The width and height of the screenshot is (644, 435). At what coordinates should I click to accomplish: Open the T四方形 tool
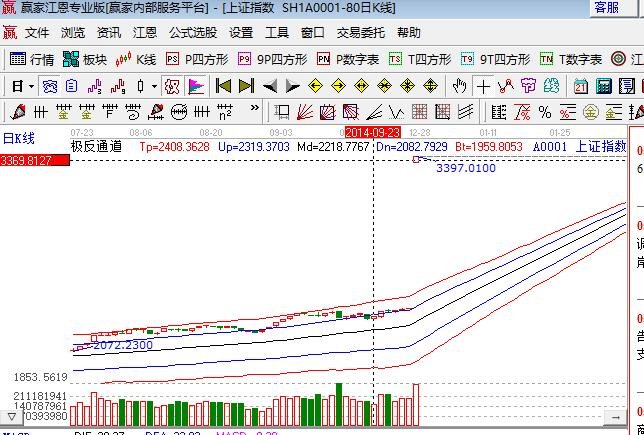click(420, 60)
